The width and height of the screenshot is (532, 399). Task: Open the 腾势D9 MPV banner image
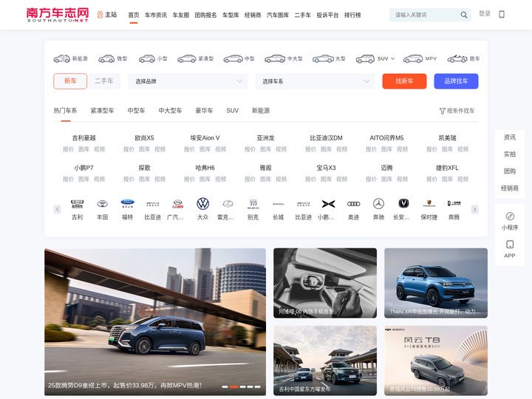pyautogui.click(x=155, y=321)
